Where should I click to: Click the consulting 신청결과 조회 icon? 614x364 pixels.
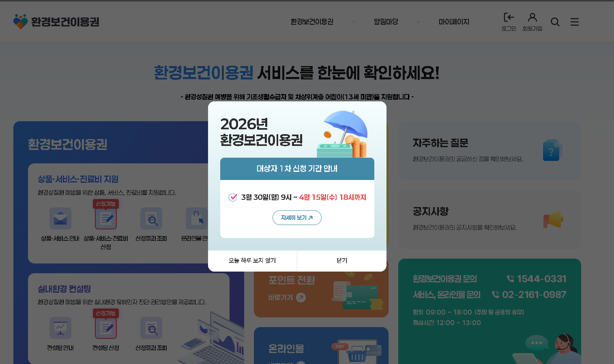pos(151,328)
